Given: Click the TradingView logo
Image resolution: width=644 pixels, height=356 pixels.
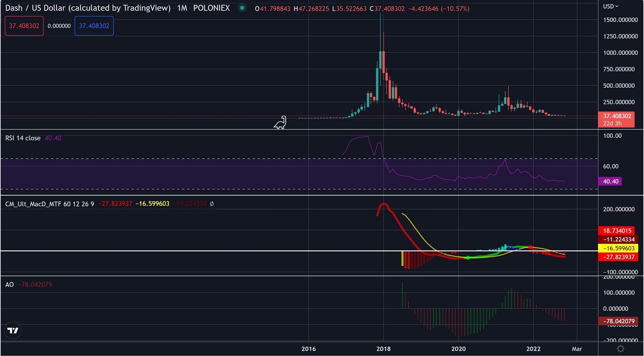Looking at the screenshot, I should pos(13,331).
